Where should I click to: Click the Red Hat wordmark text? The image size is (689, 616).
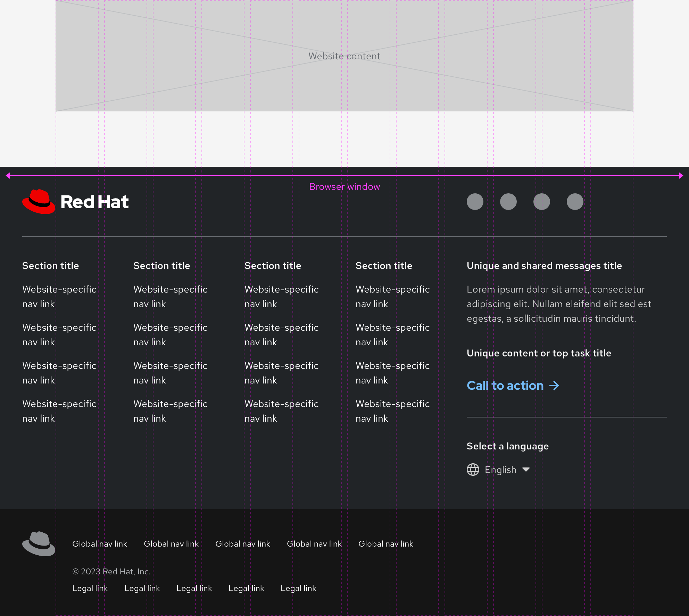[x=94, y=202]
